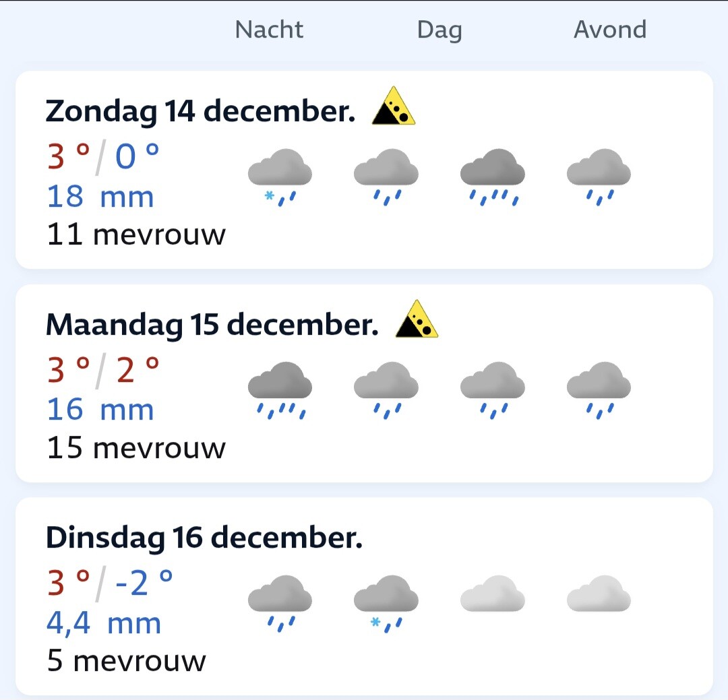Select Monday's dark heavy rain cloud icon

click(280, 389)
